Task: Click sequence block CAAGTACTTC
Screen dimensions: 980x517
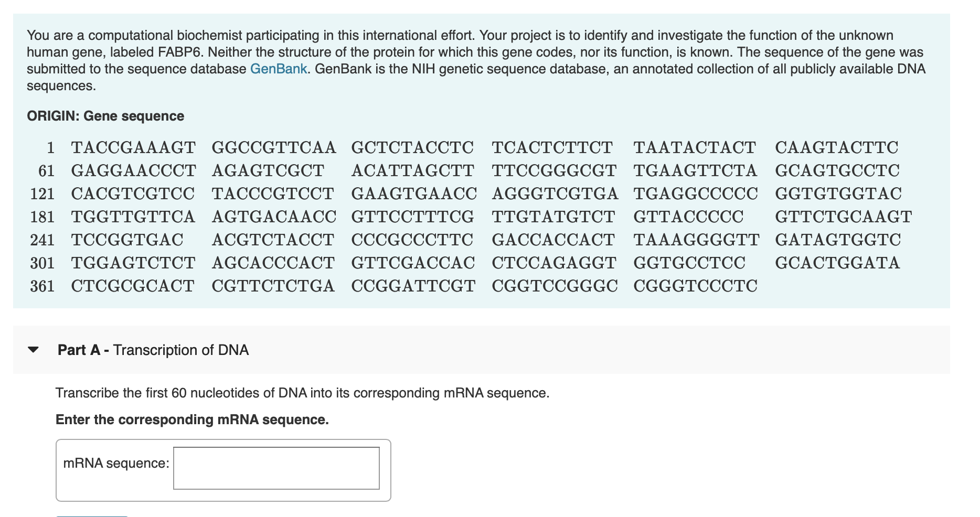Action: (x=837, y=147)
